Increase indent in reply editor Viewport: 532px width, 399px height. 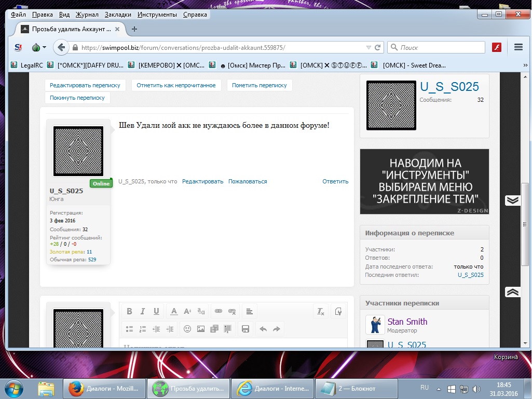point(170,329)
